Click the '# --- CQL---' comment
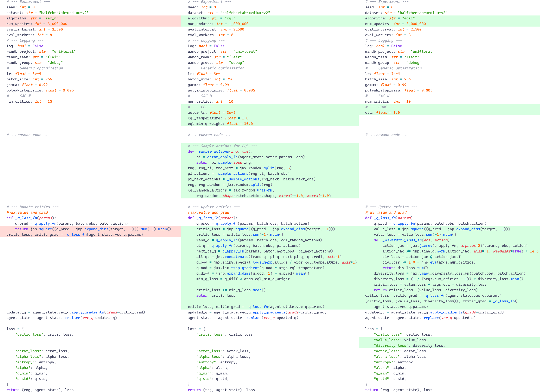The height and width of the screenshot is (392, 540). pos(201,107)
